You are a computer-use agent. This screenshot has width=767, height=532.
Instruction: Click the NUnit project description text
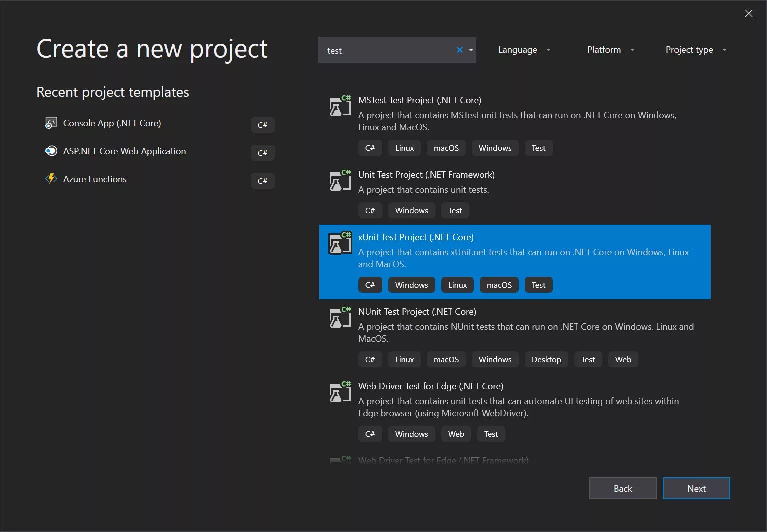(x=526, y=333)
